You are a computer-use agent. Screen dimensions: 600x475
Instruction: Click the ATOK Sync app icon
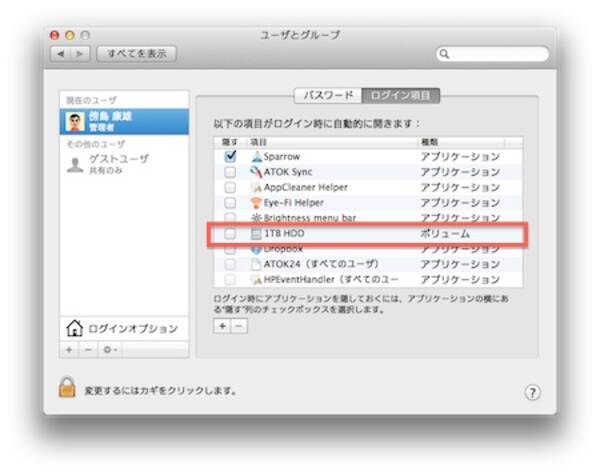click(256, 172)
